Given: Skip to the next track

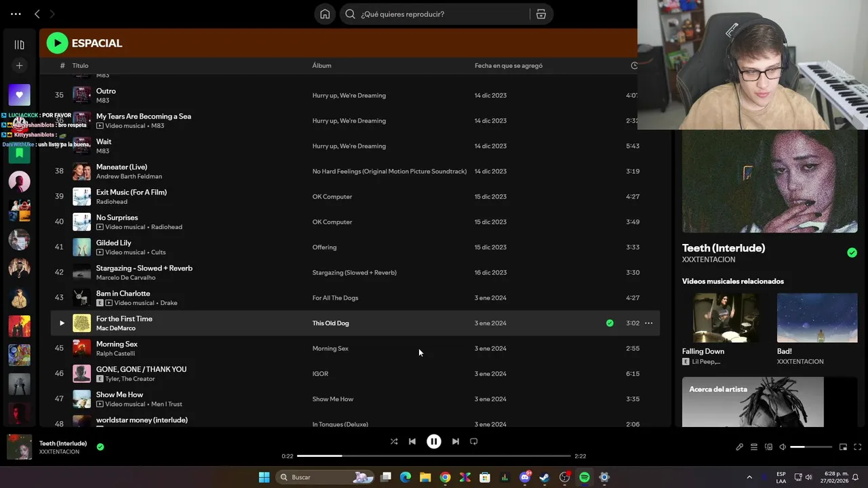Looking at the screenshot, I should click(x=455, y=441).
